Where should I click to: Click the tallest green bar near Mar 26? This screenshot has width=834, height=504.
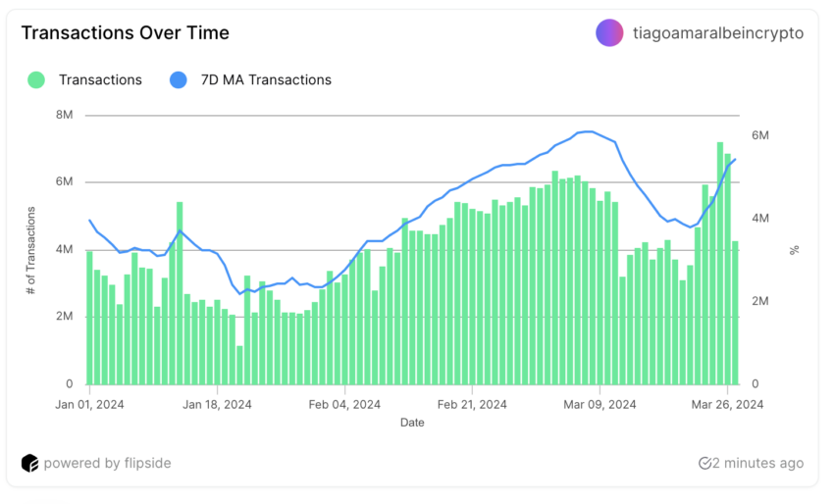point(720,263)
